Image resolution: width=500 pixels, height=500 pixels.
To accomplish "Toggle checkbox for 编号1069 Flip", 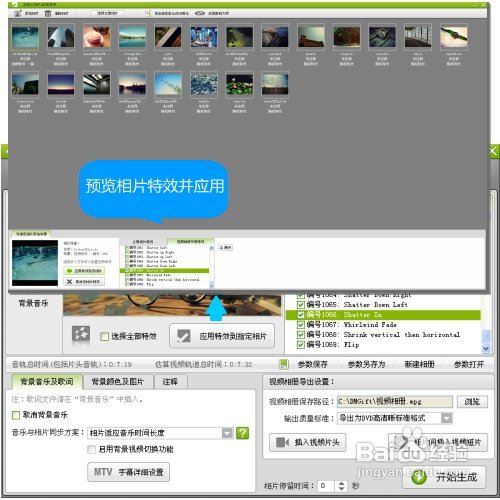I will [300, 345].
